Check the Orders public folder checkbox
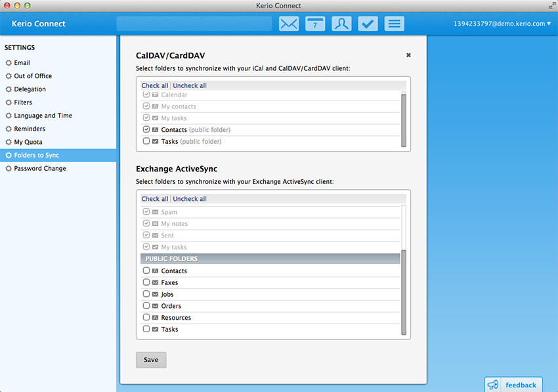 [x=146, y=305]
